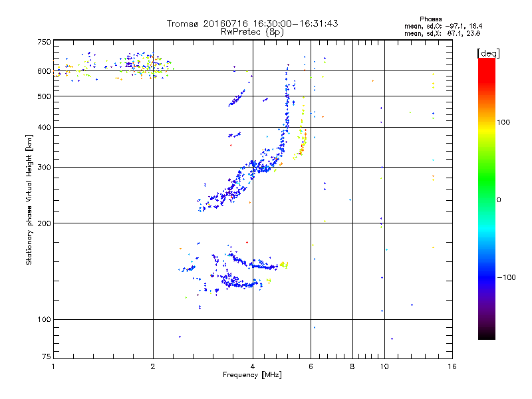The height and width of the screenshot is (399, 532).
Task: Click the y-axis tick label '300'
Action: click(x=44, y=167)
